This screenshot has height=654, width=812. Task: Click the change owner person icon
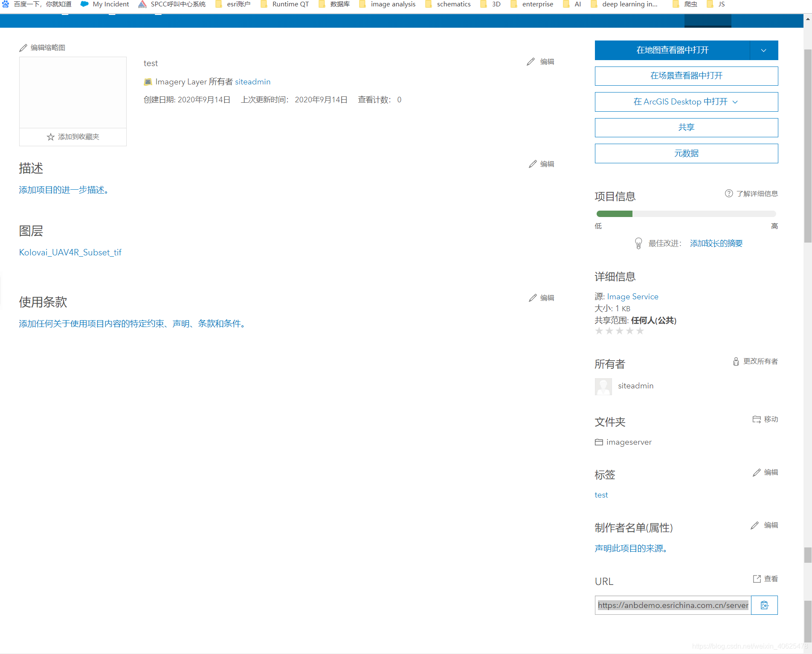coord(736,362)
